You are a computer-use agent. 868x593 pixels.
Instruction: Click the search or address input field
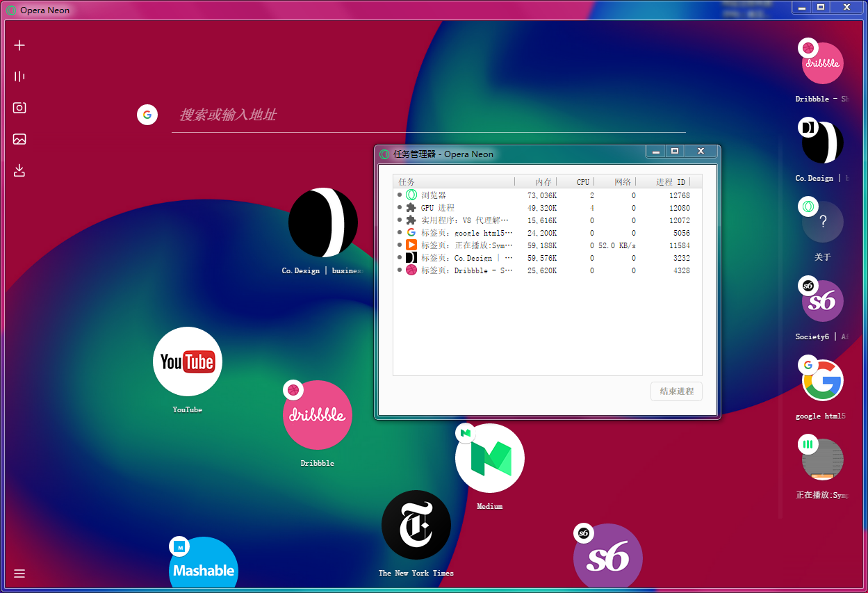pos(427,115)
